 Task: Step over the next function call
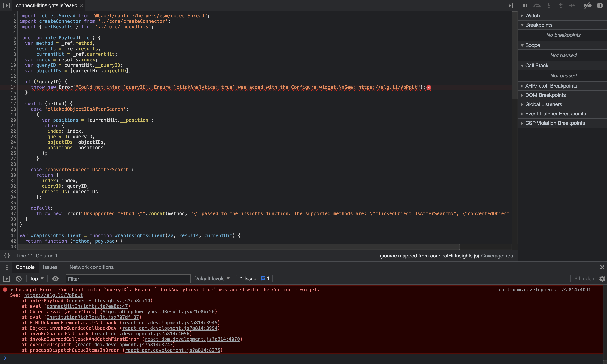point(537,5)
